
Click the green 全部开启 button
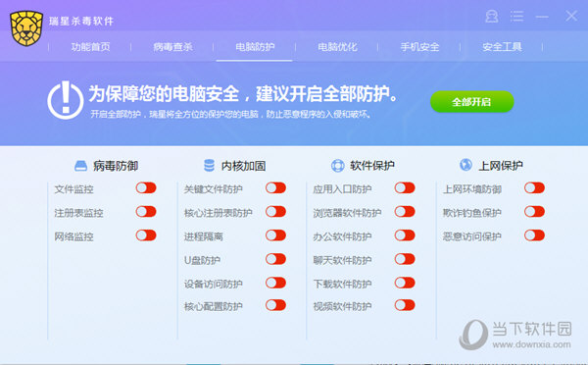tap(471, 102)
